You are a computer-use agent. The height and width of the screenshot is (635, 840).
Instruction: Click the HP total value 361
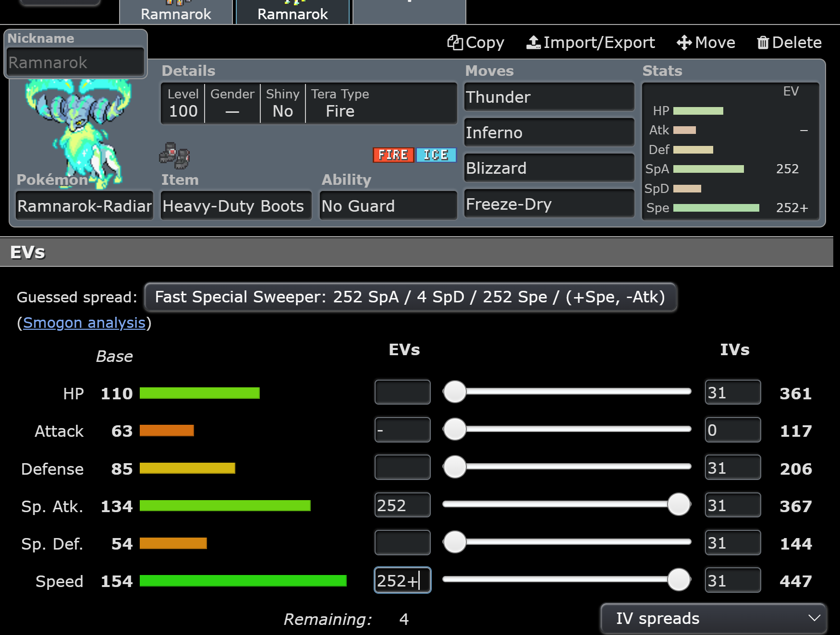coord(795,394)
